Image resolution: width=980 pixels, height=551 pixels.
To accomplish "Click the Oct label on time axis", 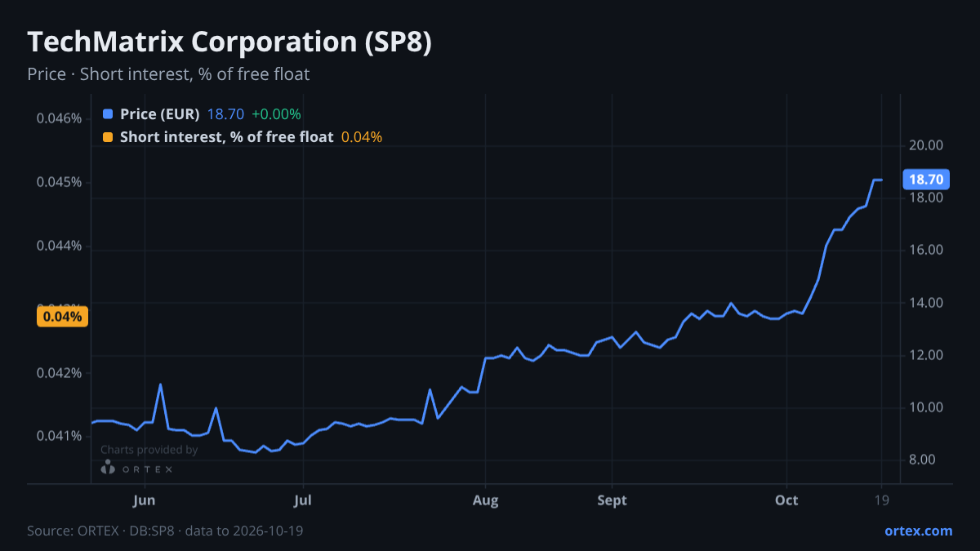I will click(787, 500).
